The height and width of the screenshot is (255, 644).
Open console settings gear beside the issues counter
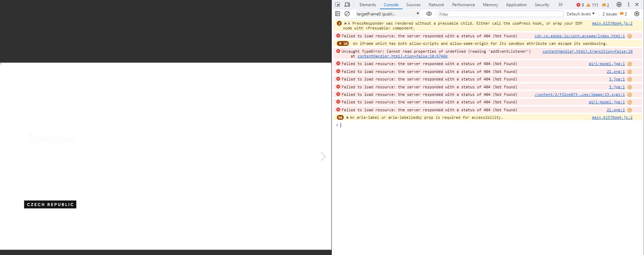tap(637, 14)
